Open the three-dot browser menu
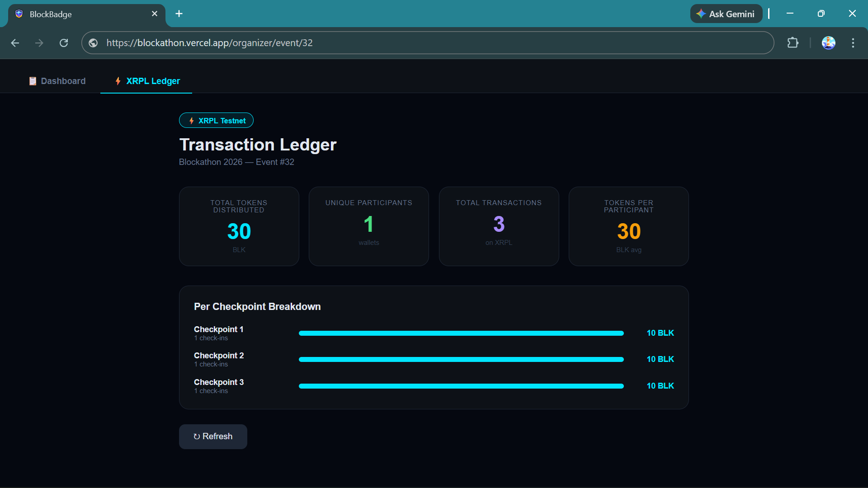868x488 pixels. coord(853,43)
